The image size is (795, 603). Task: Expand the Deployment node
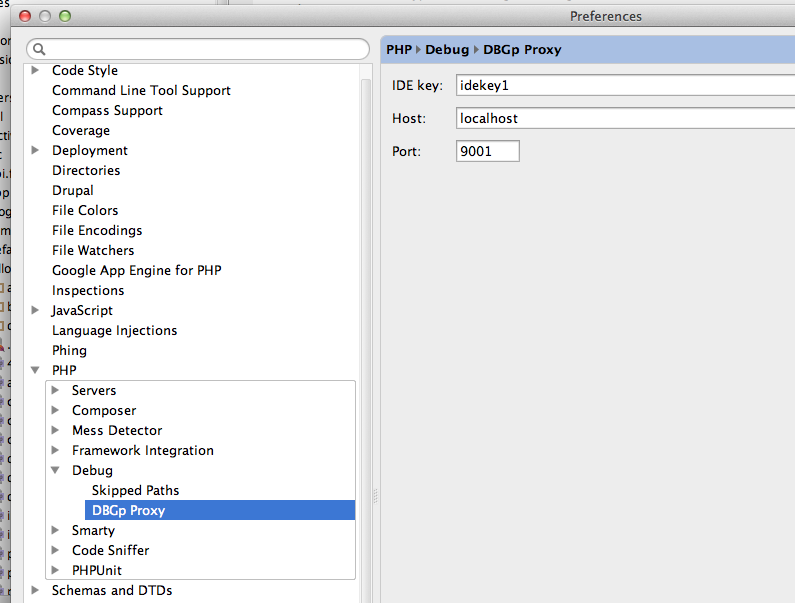pyautogui.click(x=35, y=150)
